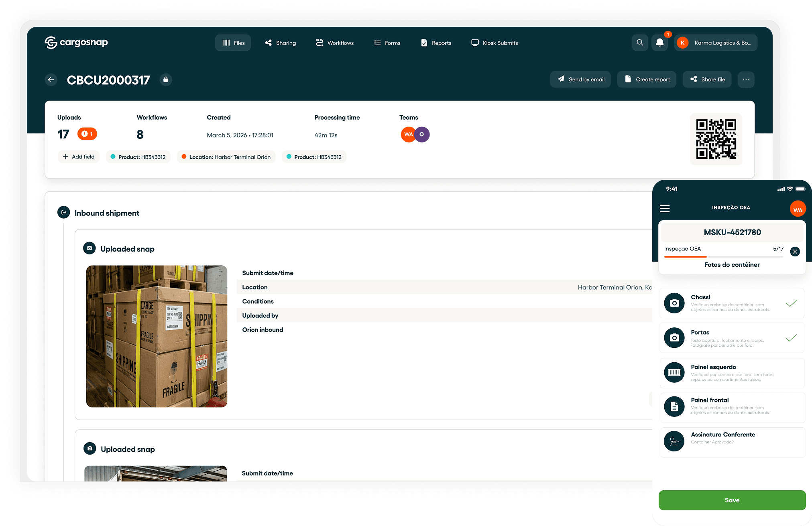Select the Kiosk Submits tab
Viewport: 812px width, 526px height.
click(x=495, y=43)
